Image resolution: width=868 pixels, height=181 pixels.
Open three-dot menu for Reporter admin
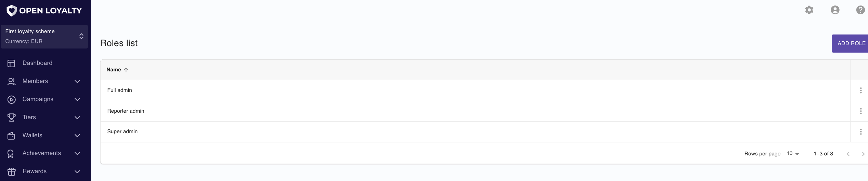click(861, 111)
